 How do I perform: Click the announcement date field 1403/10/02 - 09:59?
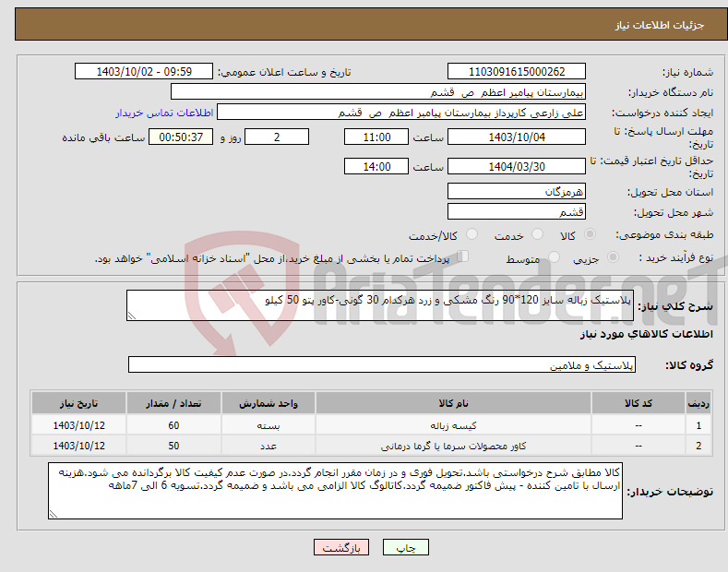(143, 72)
